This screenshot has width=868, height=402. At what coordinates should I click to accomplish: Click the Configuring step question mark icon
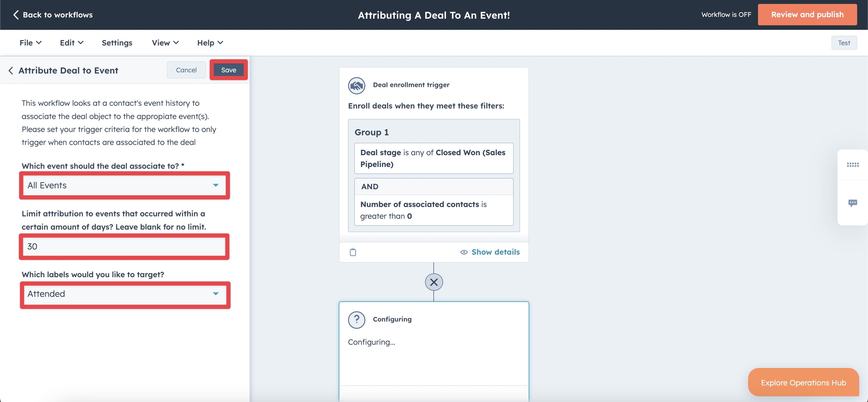click(x=357, y=319)
